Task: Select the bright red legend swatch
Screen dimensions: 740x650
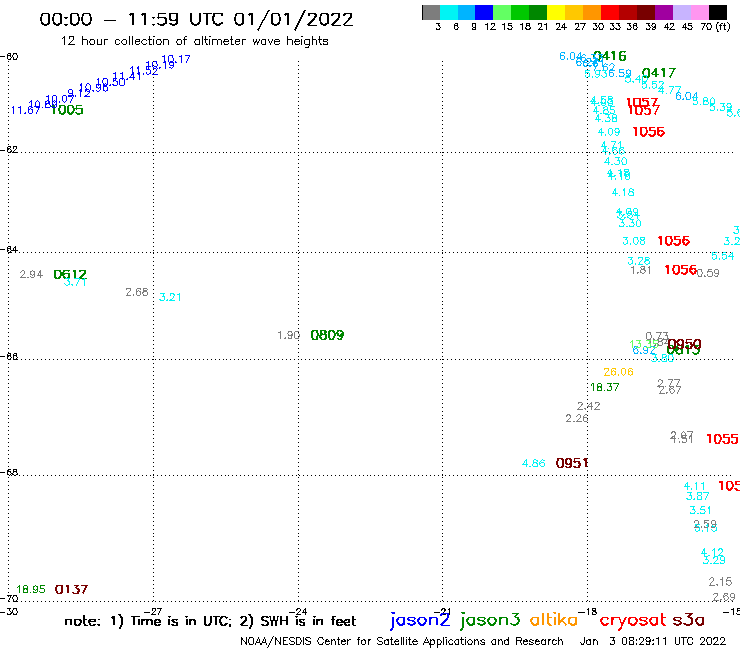Action: (x=610, y=12)
